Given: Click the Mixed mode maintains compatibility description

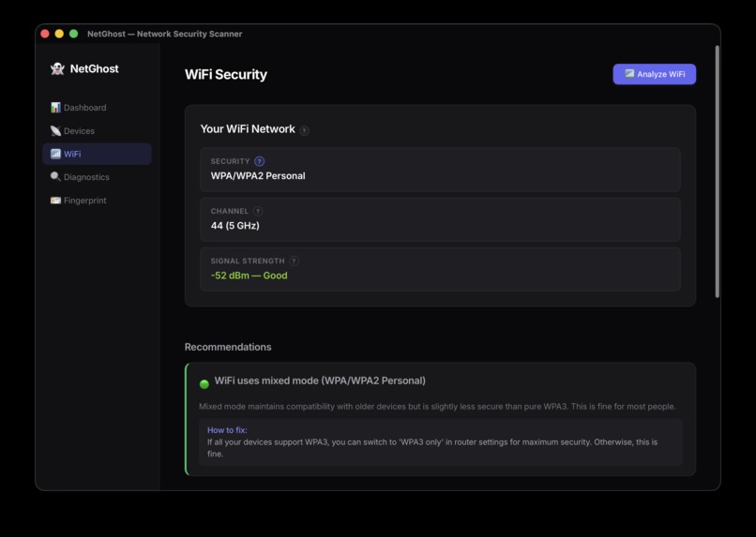Looking at the screenshot, I should 437,407.
